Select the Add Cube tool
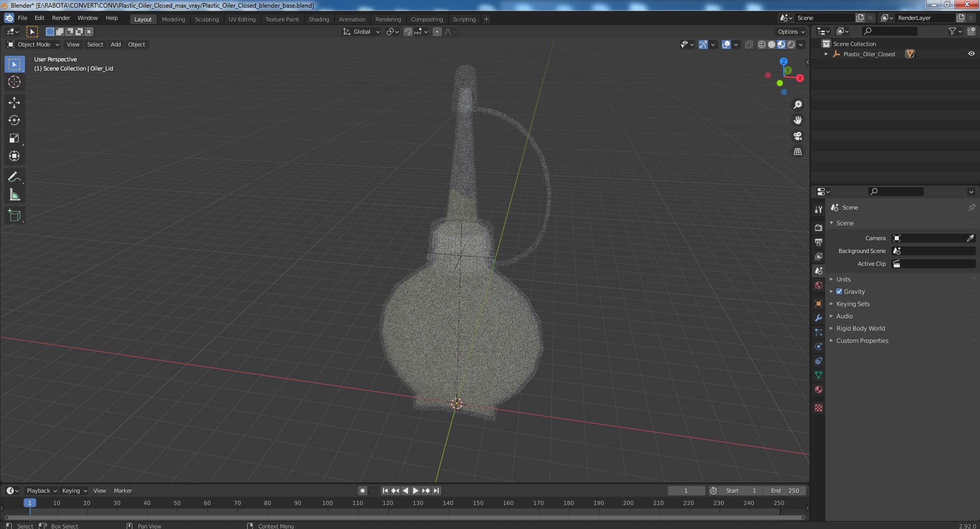Screen dimensions: 980x529 14,216
